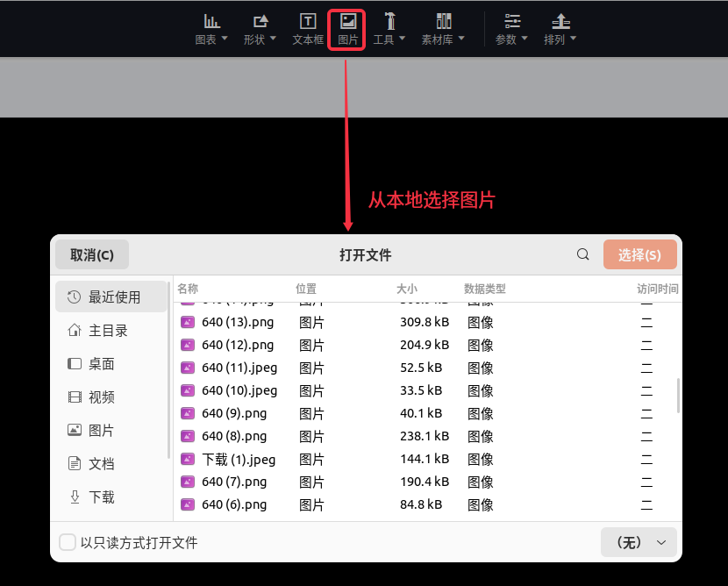Expand the 排列 dropdown arrow

tap(573, 39)
